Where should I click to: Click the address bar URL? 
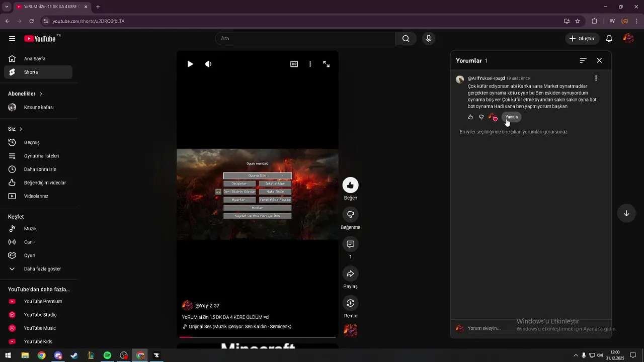point(89,21)
